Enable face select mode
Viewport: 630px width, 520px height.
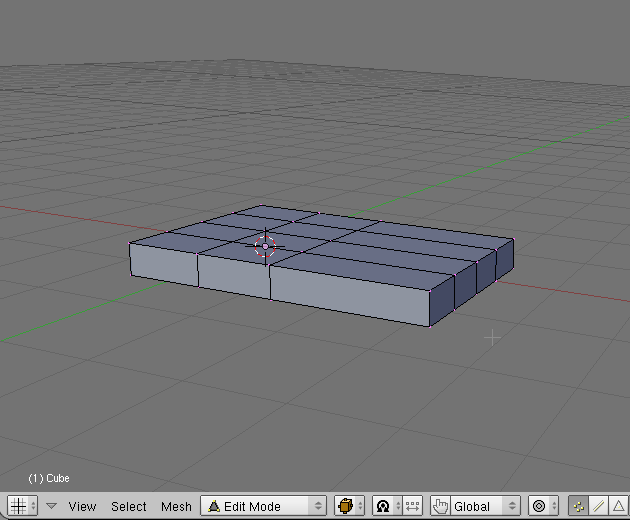coord(619,506)
